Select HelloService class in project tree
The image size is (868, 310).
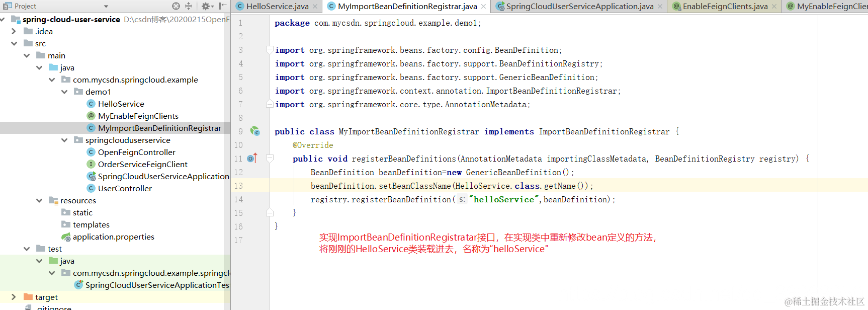point(121,104)
